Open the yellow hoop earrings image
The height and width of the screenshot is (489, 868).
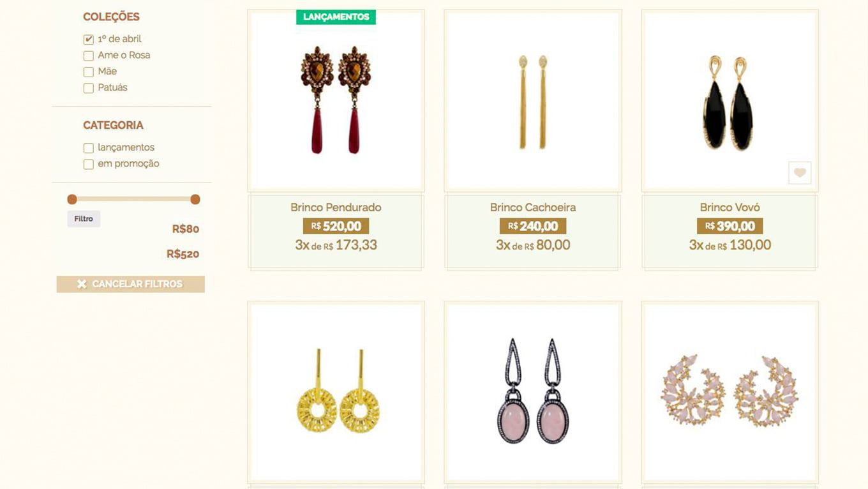[x=336, y=392]
